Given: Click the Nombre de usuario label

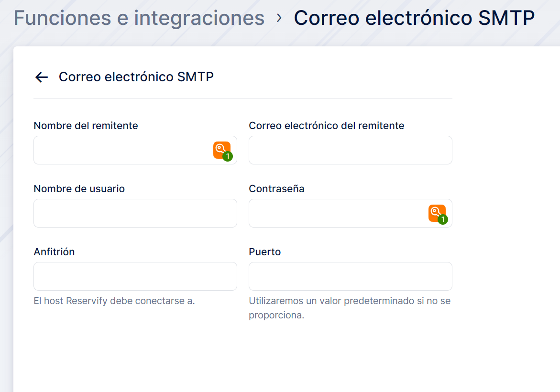Looking at the screenshot, I should pos(79,189).
